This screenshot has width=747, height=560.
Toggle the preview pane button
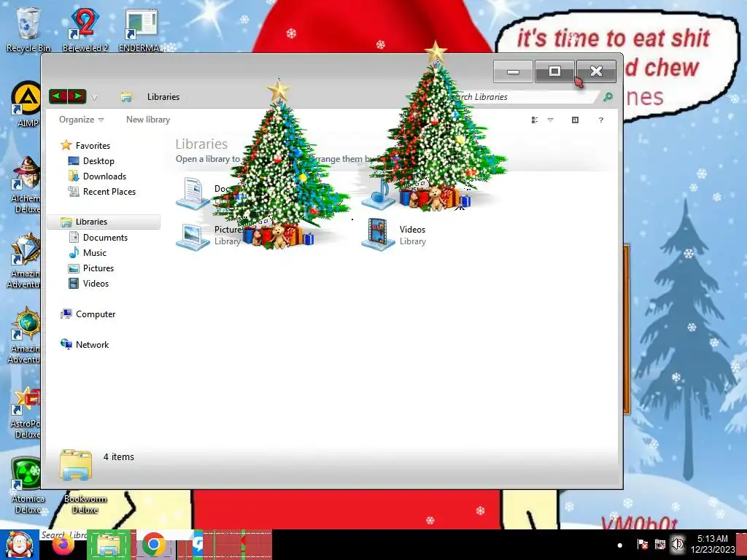(575, 120)
